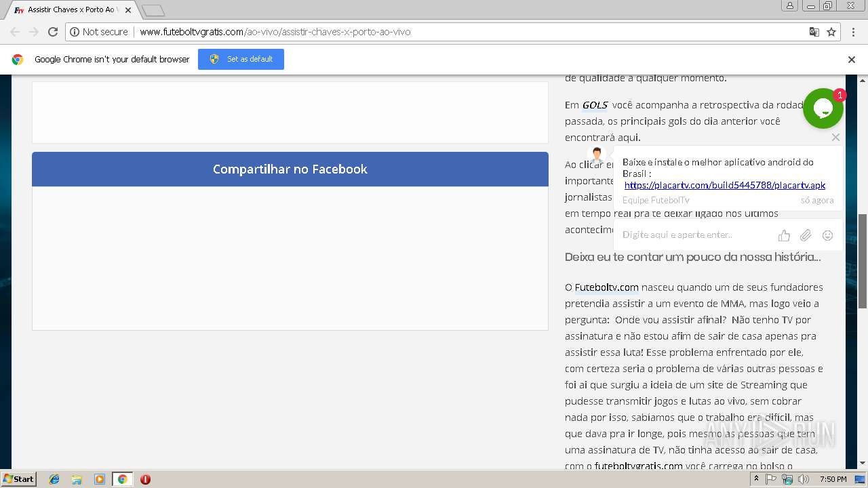Open the Not secure site info icon
The image size is (868, 488).
(75, 32)
